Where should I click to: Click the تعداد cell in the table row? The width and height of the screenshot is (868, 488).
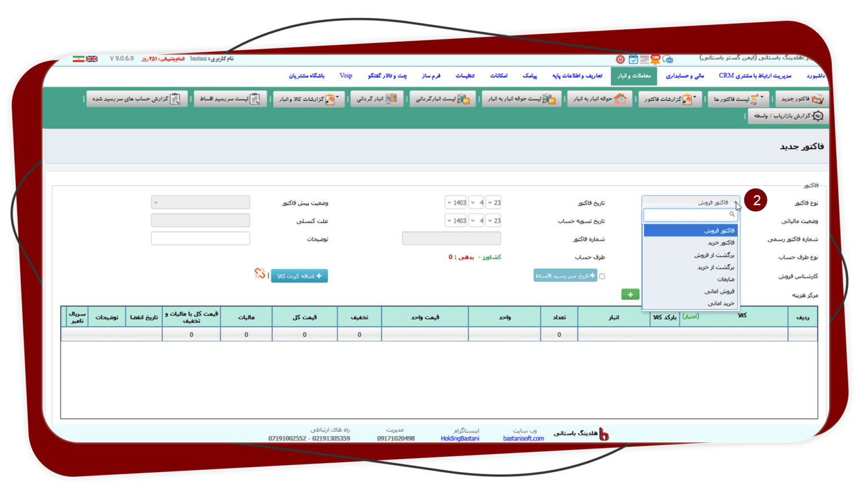point(559,334)
